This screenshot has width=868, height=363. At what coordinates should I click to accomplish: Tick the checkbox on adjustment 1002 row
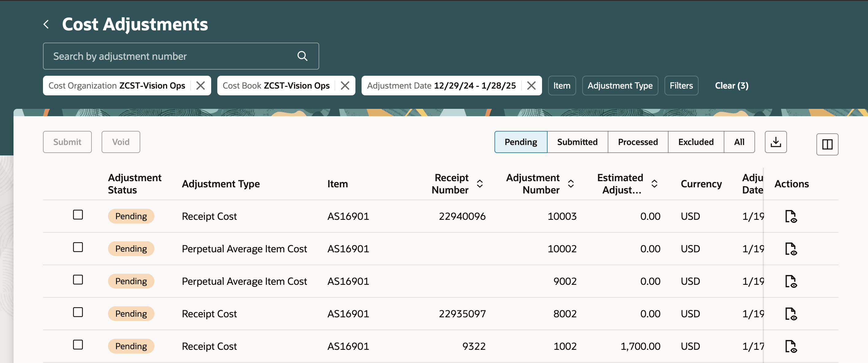(x=78, y=345)
